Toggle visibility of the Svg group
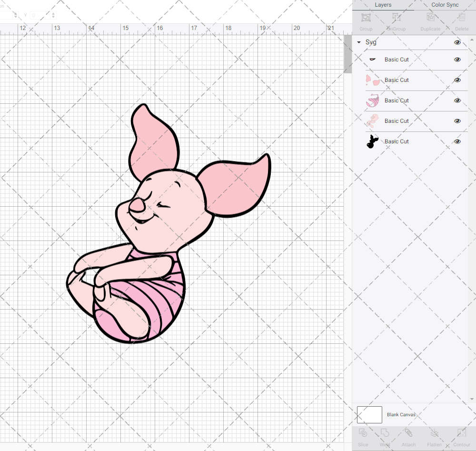 457,42
